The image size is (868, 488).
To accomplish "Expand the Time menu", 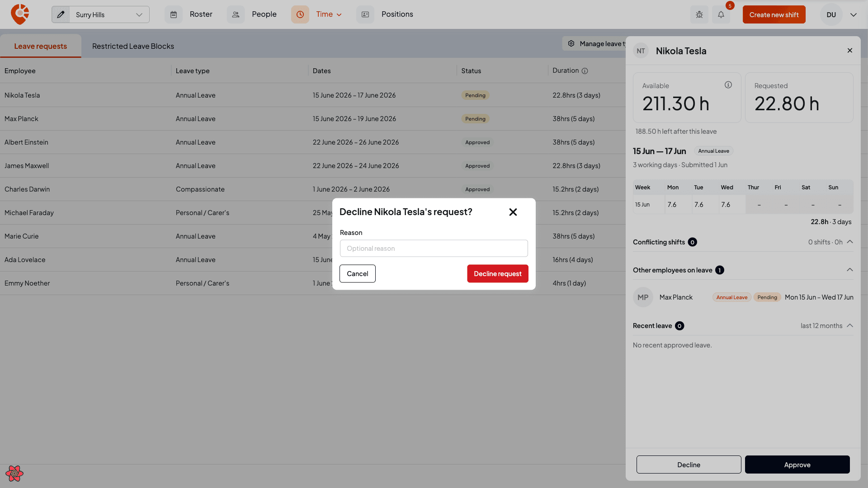I will pos(329,14).
